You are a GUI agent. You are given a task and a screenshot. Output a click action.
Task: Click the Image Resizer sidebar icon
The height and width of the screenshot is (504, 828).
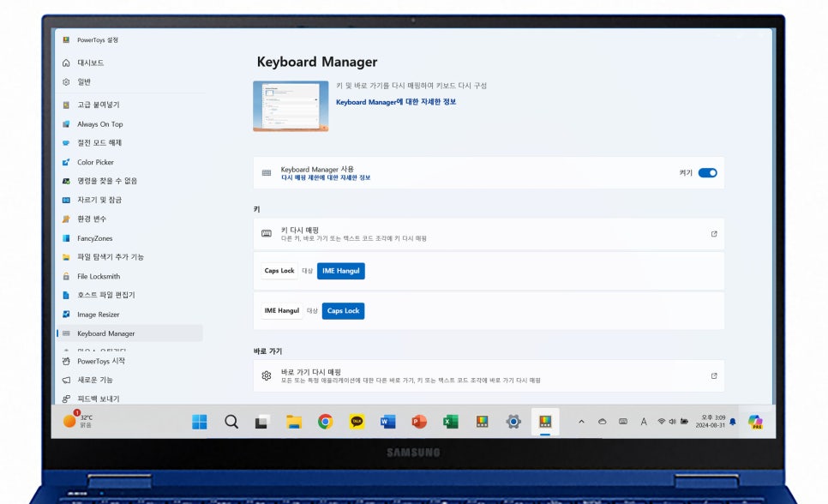pyautogui.click(x=66, y=315)
